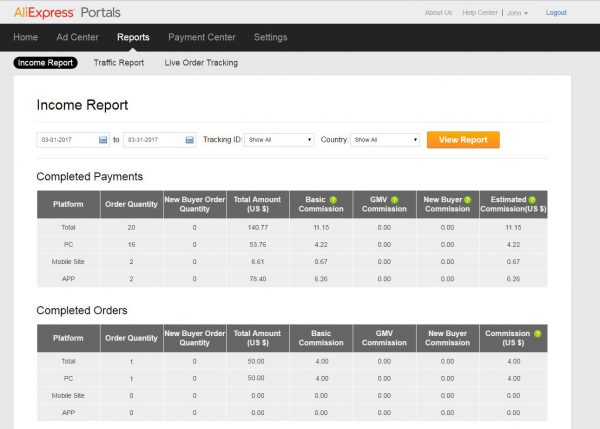Screen dimensions: 600x429
Task: Click basic commission value 6.26
Action: tap(321, 279)
